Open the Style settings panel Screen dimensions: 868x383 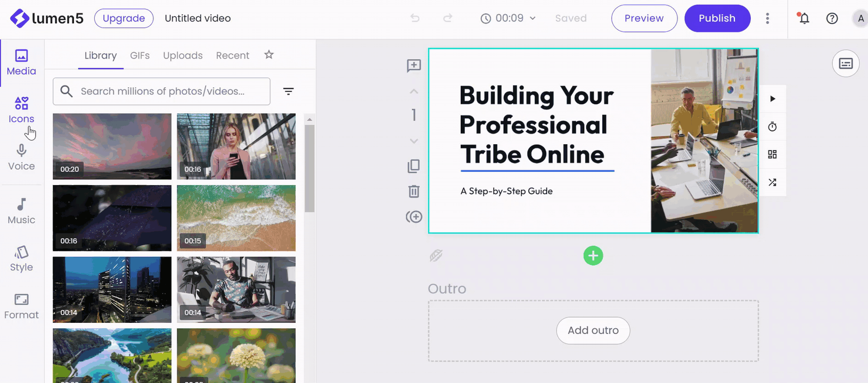pos(21,259)
